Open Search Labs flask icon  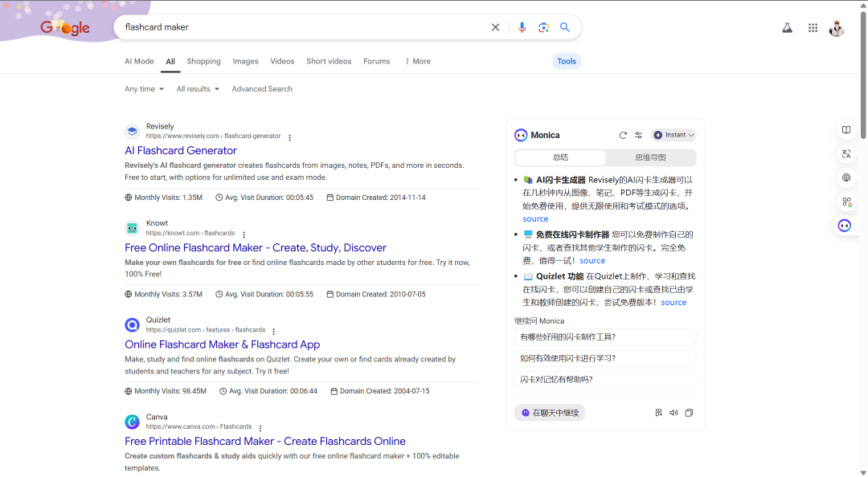pos(787,27)
